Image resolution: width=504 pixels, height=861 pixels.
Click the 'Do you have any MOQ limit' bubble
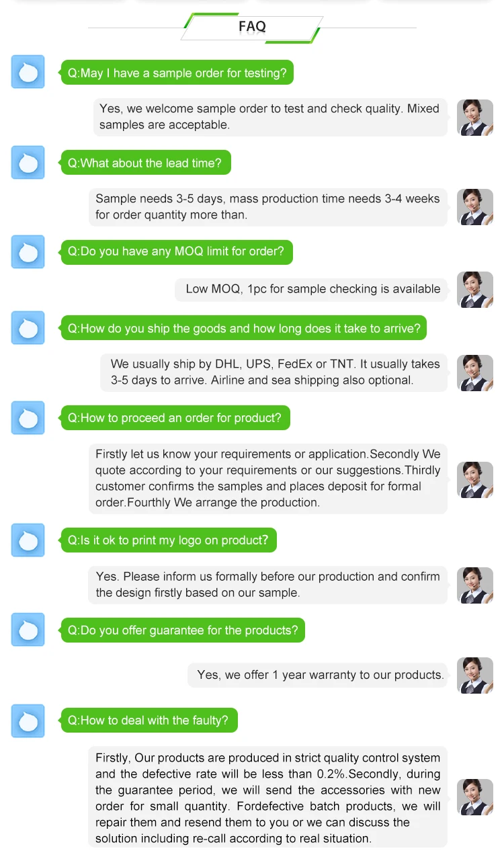(x=176, y=252)
